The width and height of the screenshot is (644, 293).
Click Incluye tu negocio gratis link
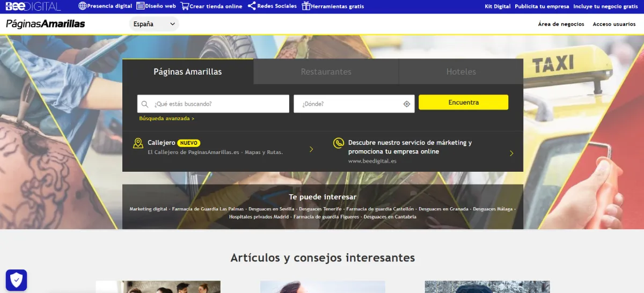click(x=605, y=6)
